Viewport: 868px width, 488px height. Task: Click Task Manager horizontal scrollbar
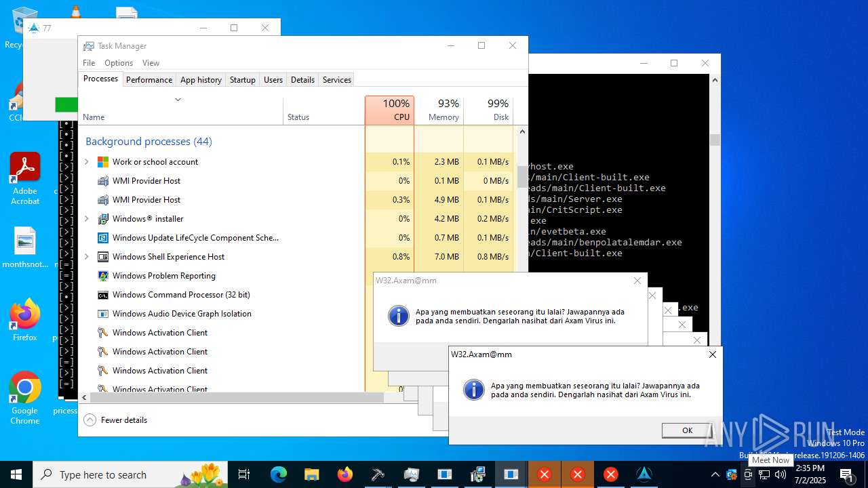coord(237,398)
